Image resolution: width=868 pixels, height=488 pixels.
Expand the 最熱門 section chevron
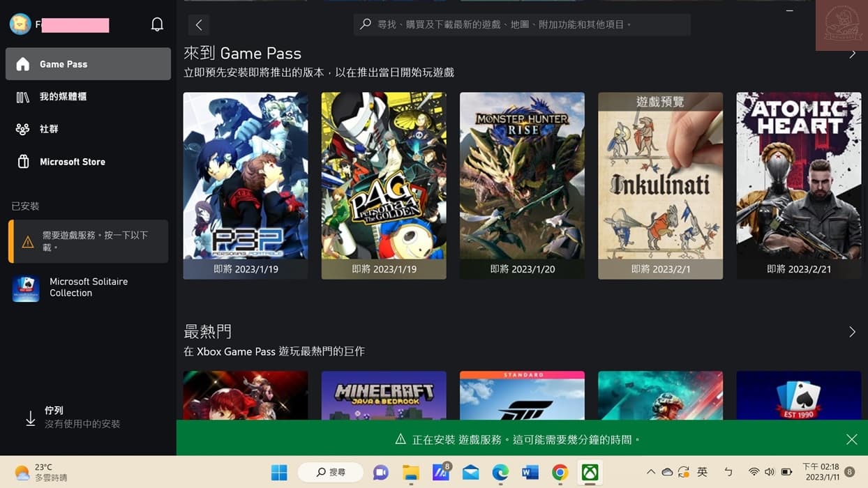852,332
